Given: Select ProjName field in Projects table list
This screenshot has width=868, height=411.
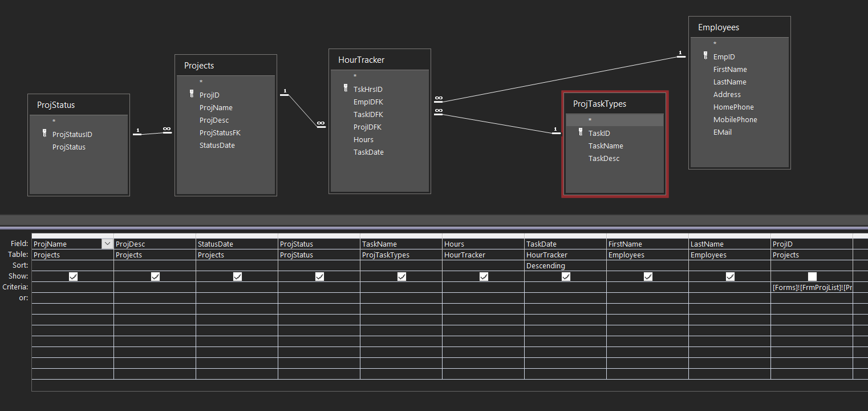Looking at the screenshot, I should click(x=216, y=108).
